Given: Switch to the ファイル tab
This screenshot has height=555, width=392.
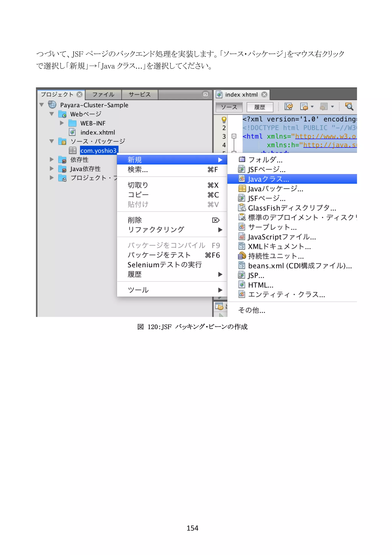Looking at the screenshot, I should [103, 95].
